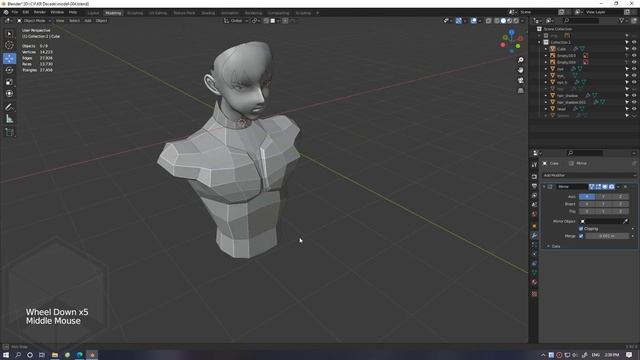Hide hair_shadow with its eye icon
This screenshot has height=360, width=640.
pyautogui.click(x=634, y=96)
